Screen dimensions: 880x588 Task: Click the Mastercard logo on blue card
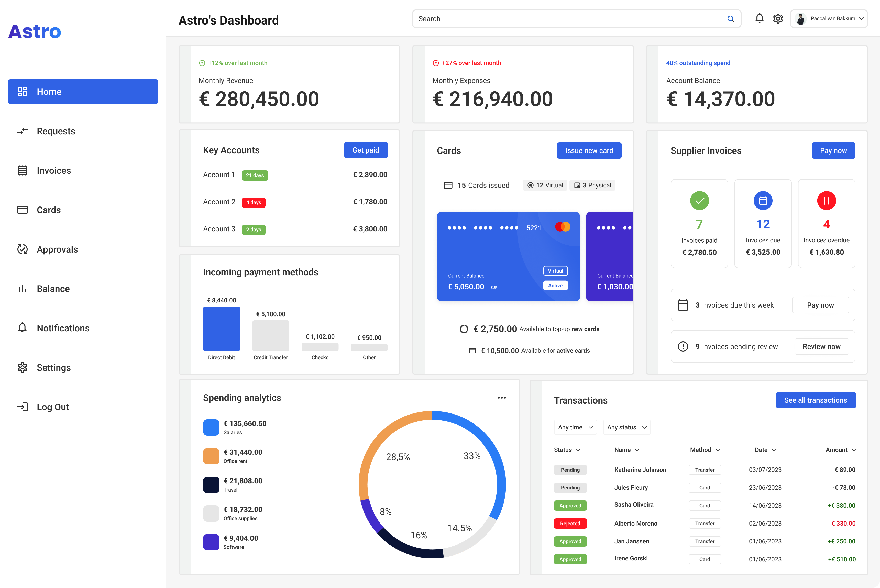tap(563, 227)
